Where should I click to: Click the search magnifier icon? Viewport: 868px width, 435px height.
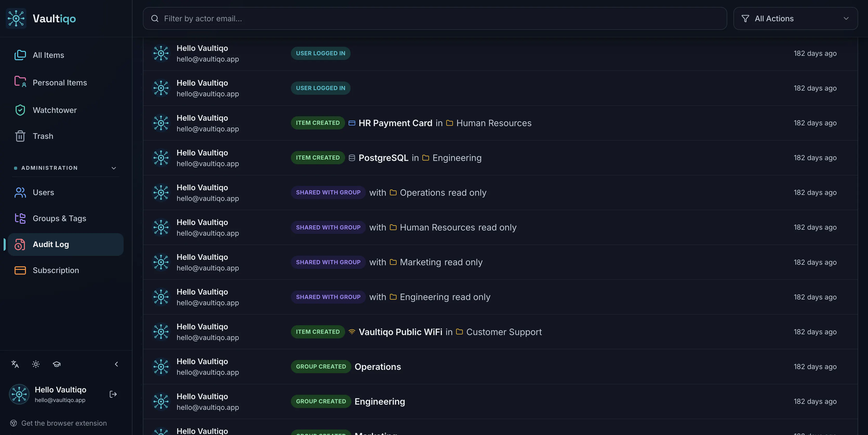click(x=155, y=18)
